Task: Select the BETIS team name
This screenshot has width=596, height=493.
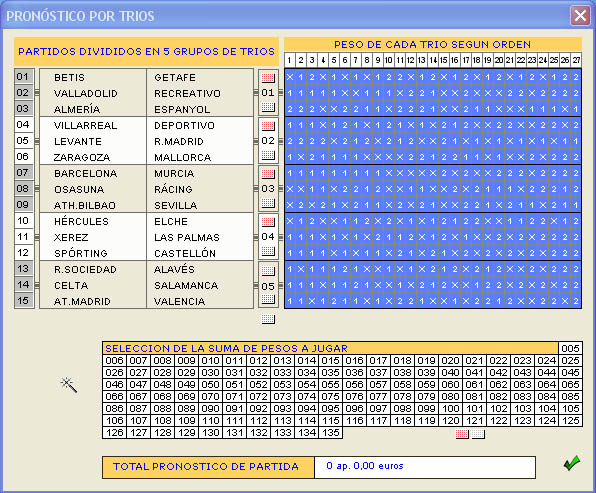Action: (x=70, y=78)
